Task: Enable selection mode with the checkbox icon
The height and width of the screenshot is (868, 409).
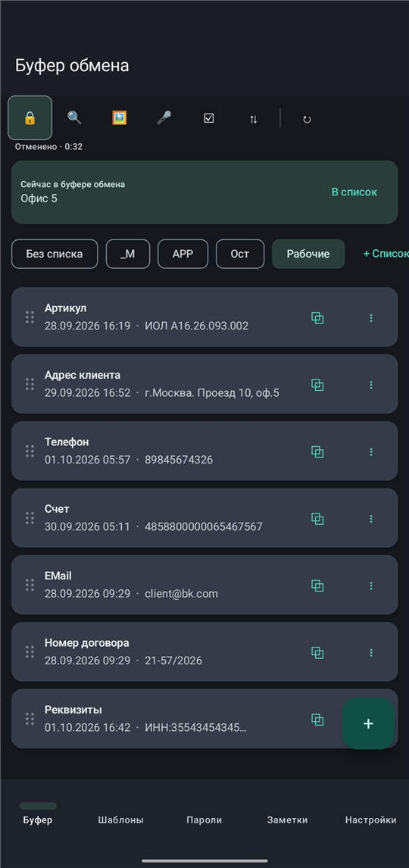Action: click(x=208, y=118)
